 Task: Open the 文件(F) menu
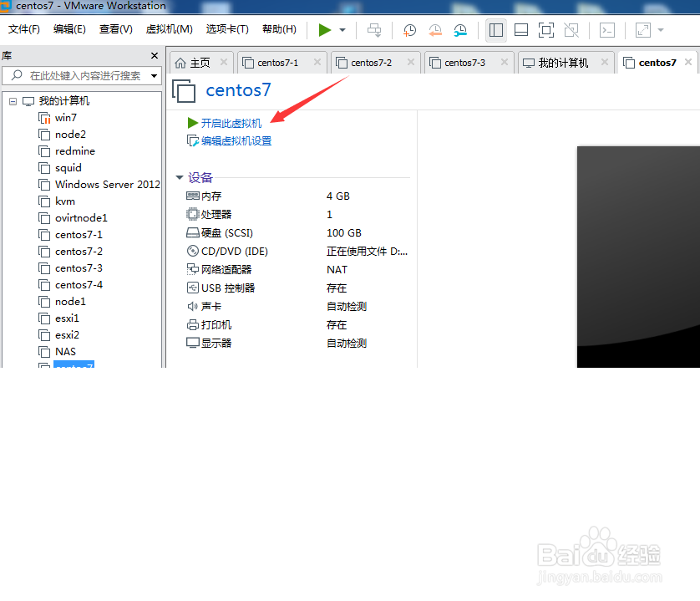pyautogui.click(x=24, y=29)
